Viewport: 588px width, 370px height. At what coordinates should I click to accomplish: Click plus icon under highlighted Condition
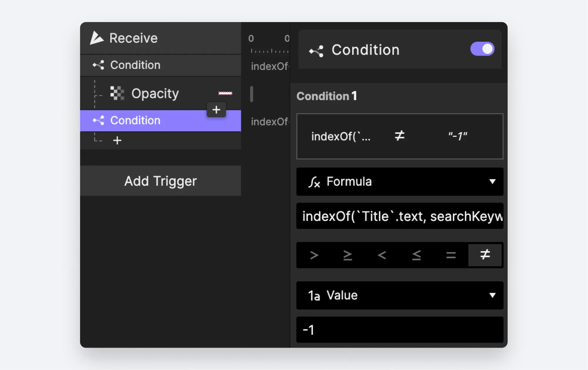[117, 140]
